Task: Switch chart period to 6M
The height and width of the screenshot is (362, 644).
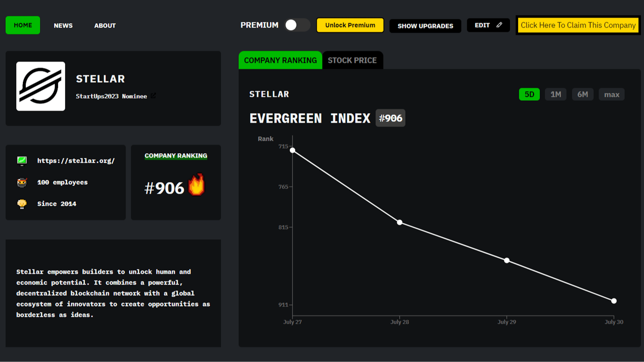Action: tap(583, 94)
